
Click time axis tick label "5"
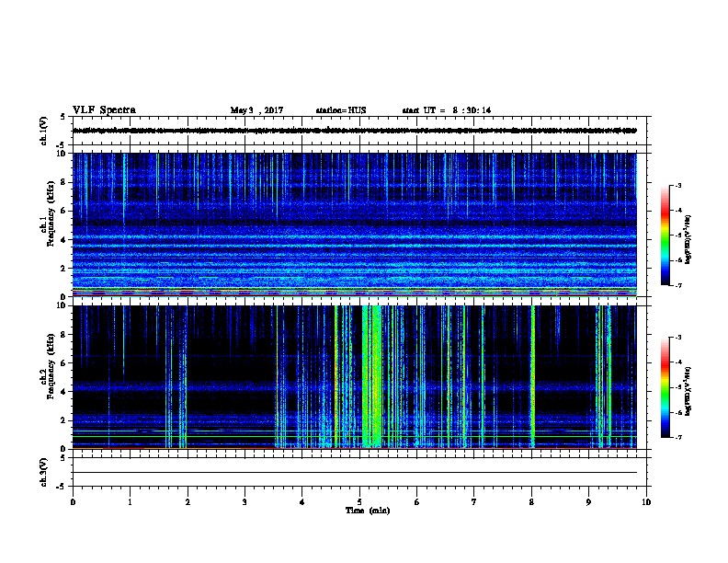(x=359, y=502)
